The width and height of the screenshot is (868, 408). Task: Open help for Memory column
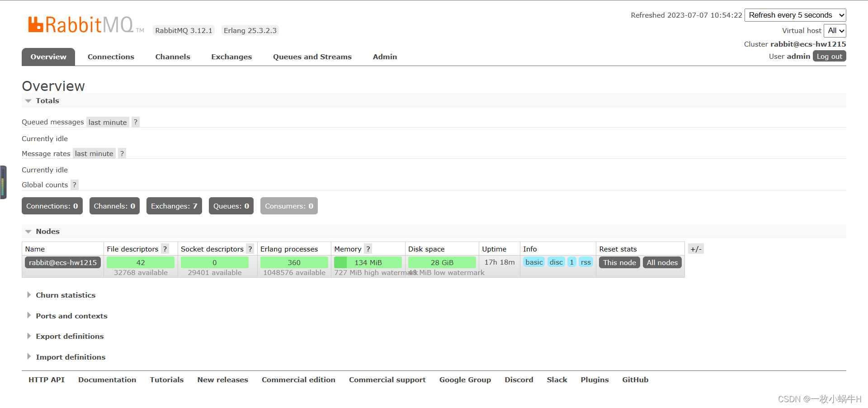click(x=368, y=249)
